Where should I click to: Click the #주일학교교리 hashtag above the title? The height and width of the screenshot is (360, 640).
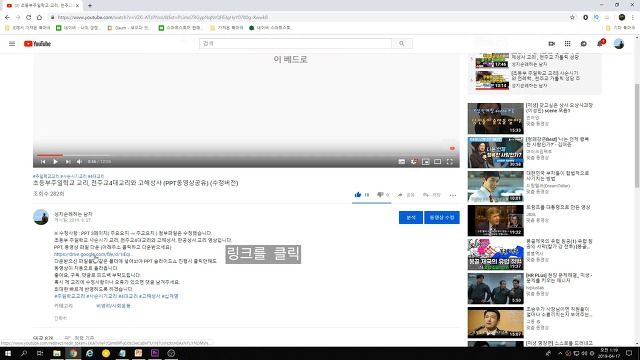click(46, 176)
